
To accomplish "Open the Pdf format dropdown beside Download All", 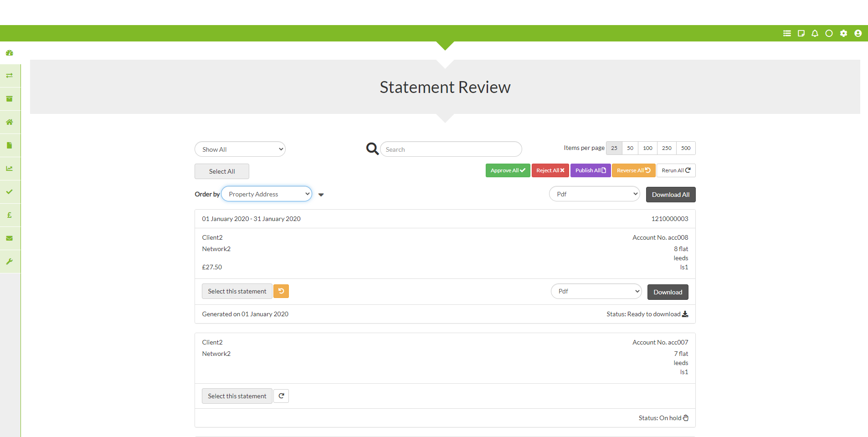I will [x=595, y=194].
